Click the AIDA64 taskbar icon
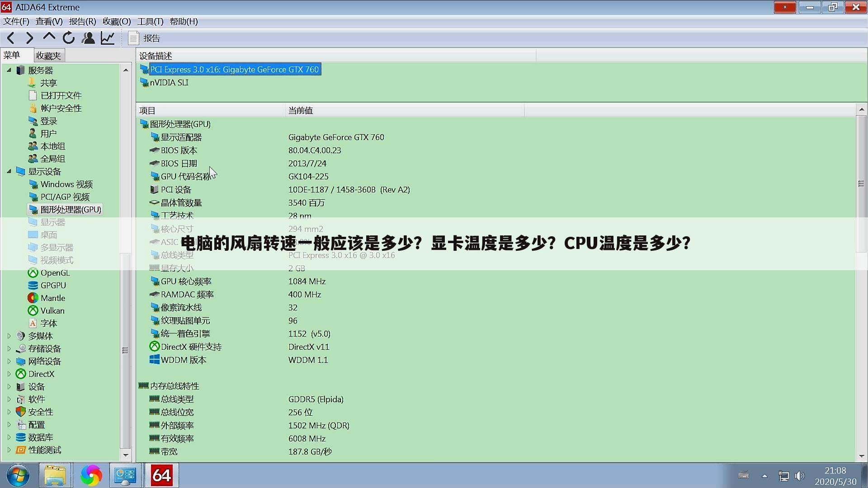This screenshot has width=868, height=488. coord(162,475)
